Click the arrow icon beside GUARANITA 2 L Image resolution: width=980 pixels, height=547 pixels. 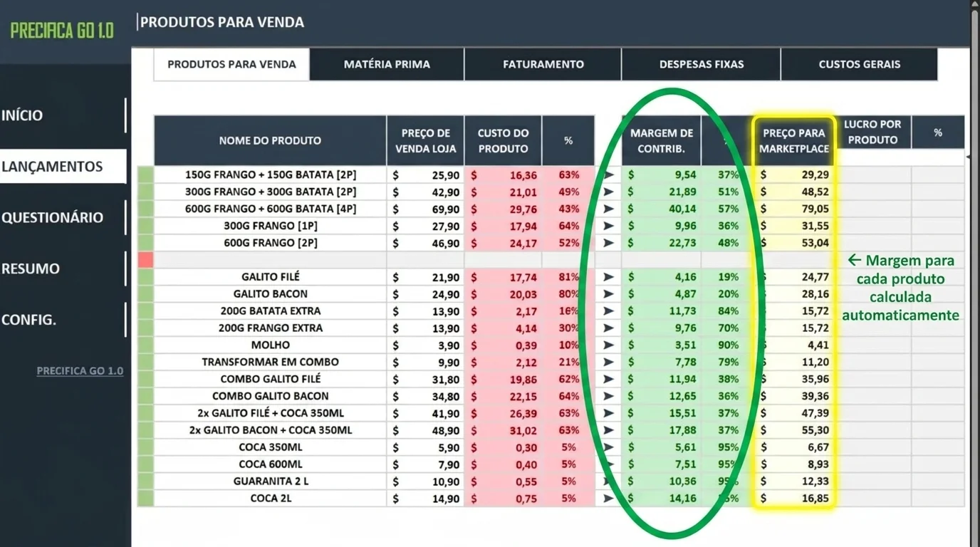click(x=609, y=481)
